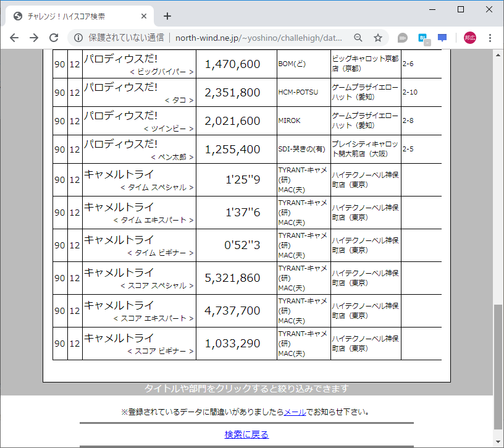
Task: Click ＜ タイム ビギナー ＞ category
Action: point(161,253)
